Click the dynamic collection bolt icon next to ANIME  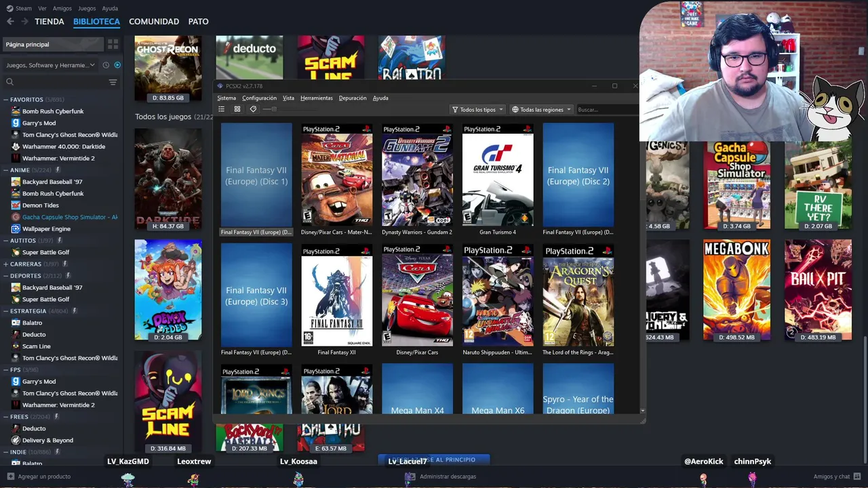click(58, 170)
